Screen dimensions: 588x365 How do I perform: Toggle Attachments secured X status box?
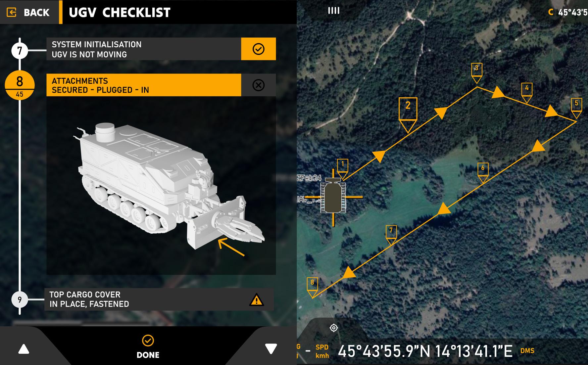tap(258, 85)
